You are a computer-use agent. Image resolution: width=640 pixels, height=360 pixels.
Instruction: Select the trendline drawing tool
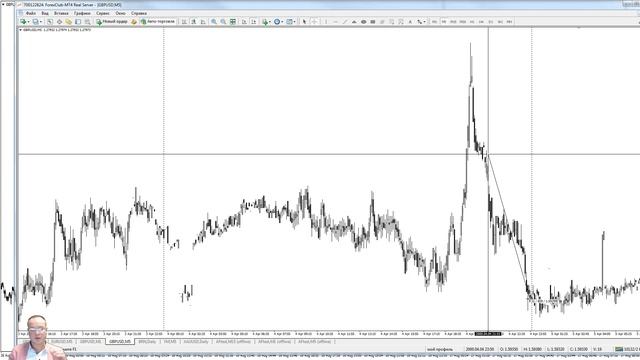pos(344,22)
